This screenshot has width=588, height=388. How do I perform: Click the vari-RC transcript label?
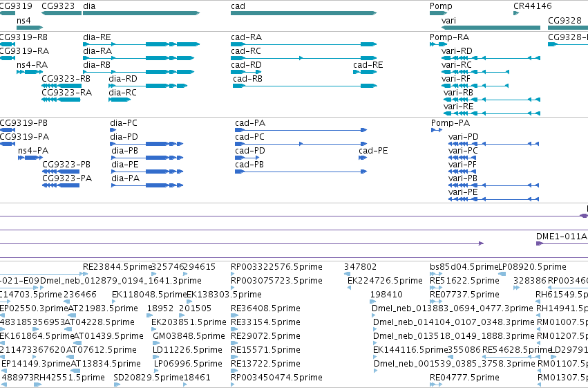457,65
